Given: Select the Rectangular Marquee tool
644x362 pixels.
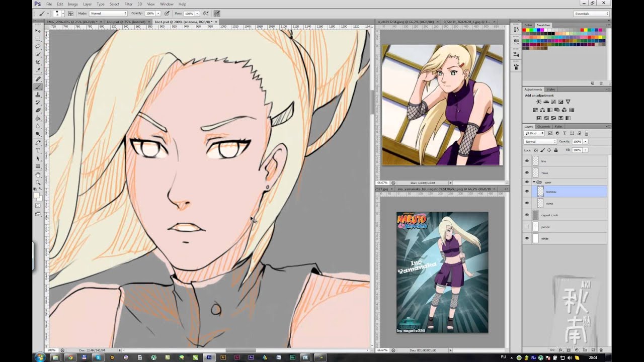Looking at the screenshot, I should 38,38.
